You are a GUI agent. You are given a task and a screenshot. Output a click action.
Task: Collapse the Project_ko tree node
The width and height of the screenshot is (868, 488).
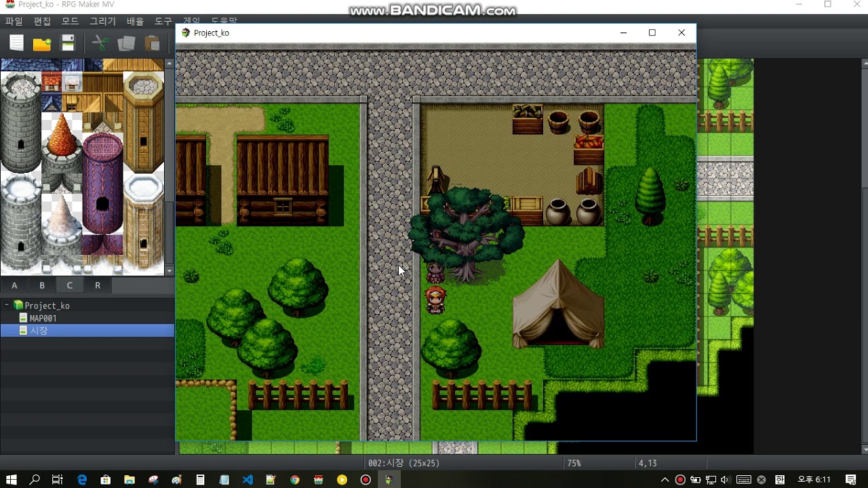click(x=6, y=306)
